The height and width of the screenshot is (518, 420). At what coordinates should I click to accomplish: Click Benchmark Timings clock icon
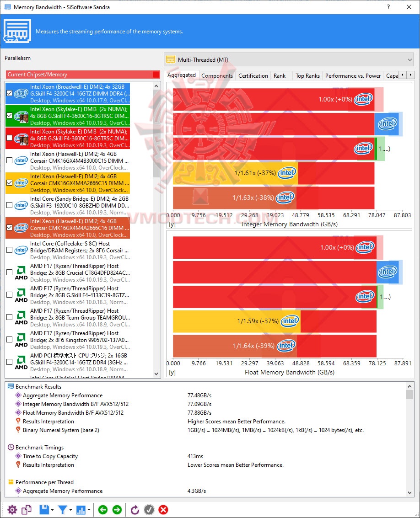[x=11, y=447]
